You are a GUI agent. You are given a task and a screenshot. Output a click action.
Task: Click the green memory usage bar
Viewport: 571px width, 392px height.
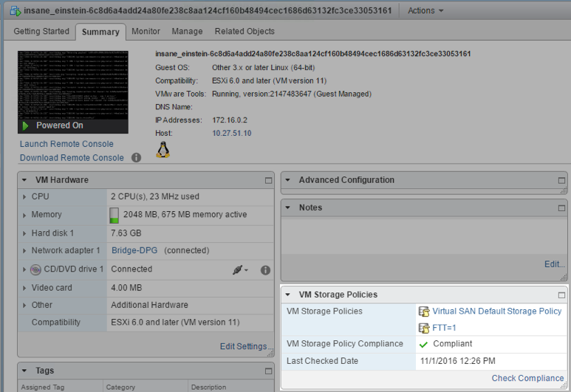tap(114, 215)
